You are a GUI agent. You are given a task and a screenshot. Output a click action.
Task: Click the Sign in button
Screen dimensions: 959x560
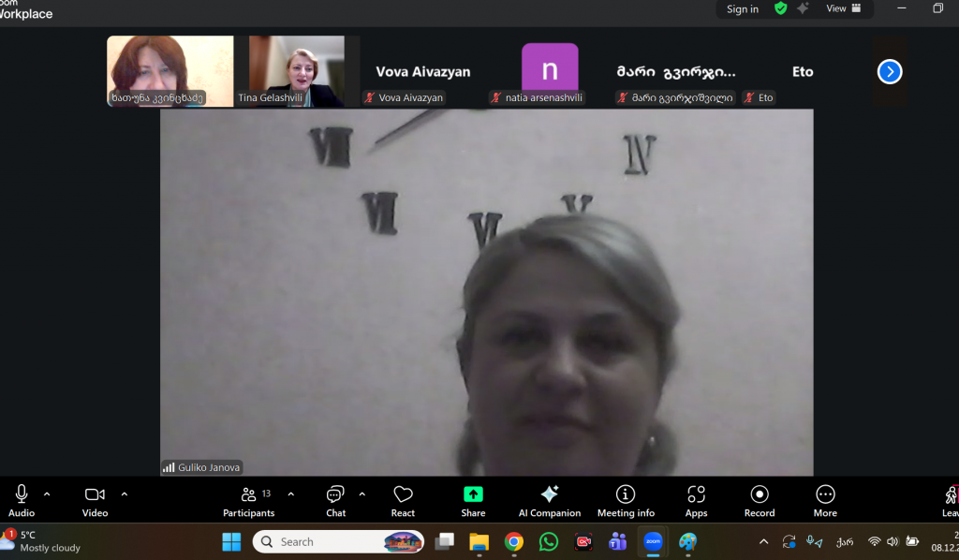(743, 9)
